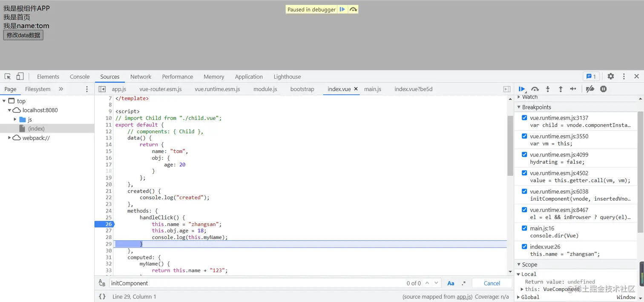
Task: Expand the Watch section
Action: tap(519, 97)
